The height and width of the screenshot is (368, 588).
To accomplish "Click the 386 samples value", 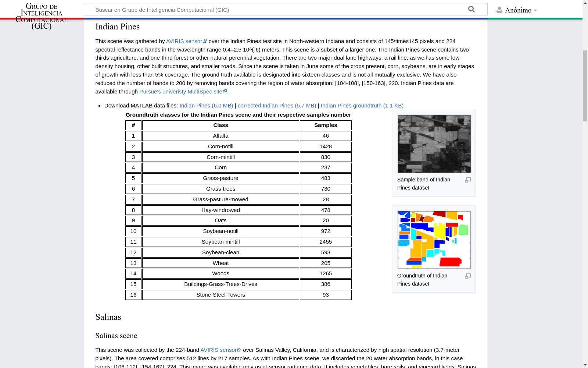I will tap(326, 284).
